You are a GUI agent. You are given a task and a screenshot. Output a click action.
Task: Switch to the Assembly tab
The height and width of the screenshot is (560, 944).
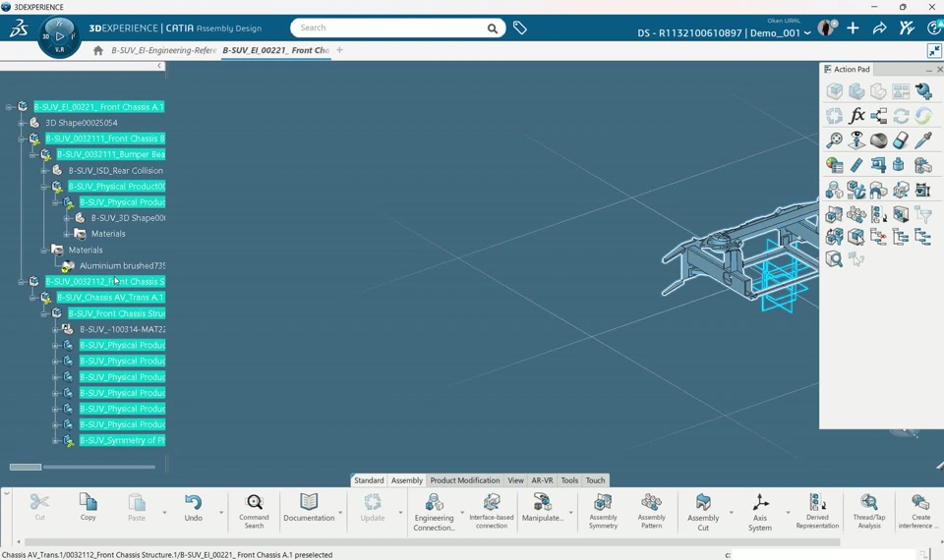[x=407, y=480]
